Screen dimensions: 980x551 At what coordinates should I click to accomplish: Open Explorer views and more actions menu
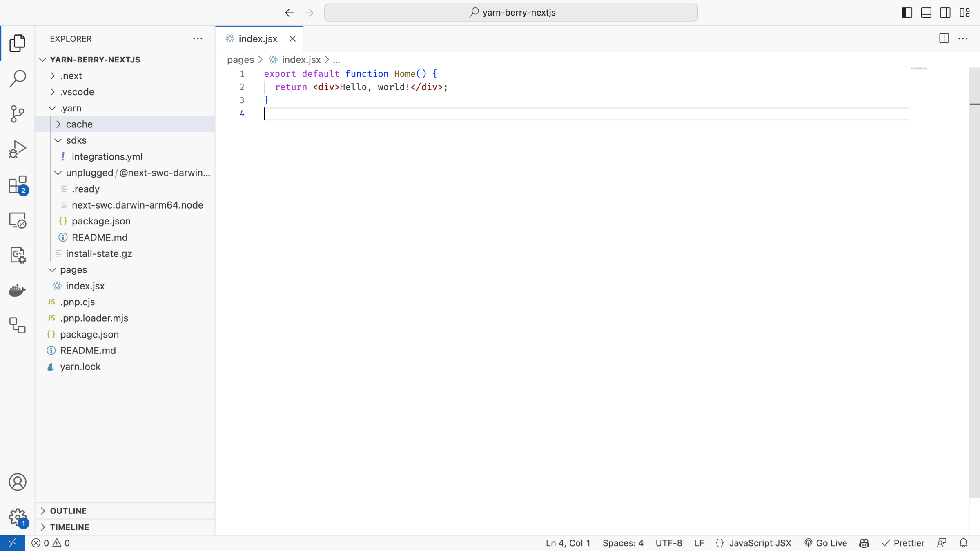tap(198, 39)
